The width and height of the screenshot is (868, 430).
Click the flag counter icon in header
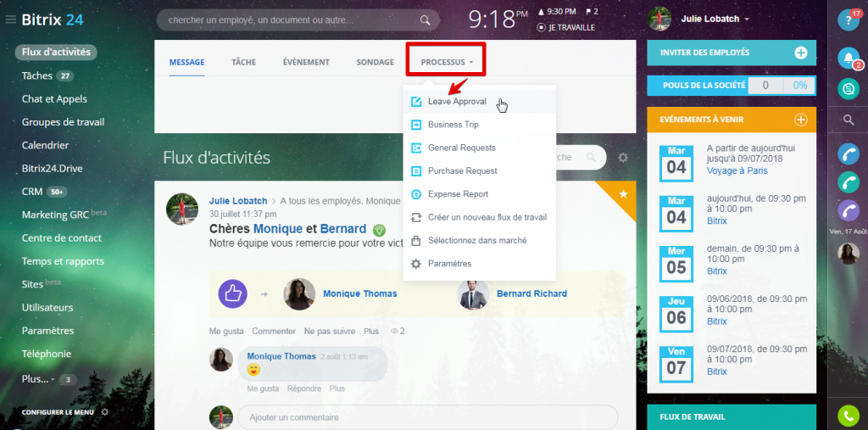coord(588,12)
